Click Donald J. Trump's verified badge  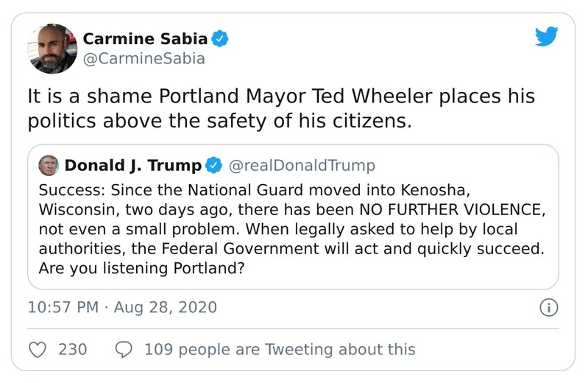213,165
